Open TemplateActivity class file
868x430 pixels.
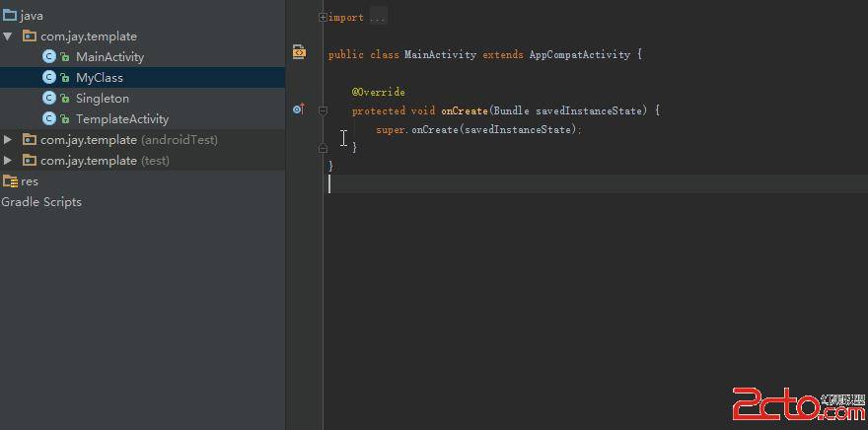122,119
